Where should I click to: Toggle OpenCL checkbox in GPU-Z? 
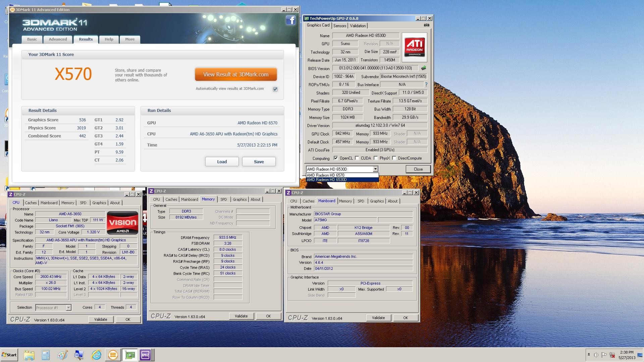coord(336,158)
